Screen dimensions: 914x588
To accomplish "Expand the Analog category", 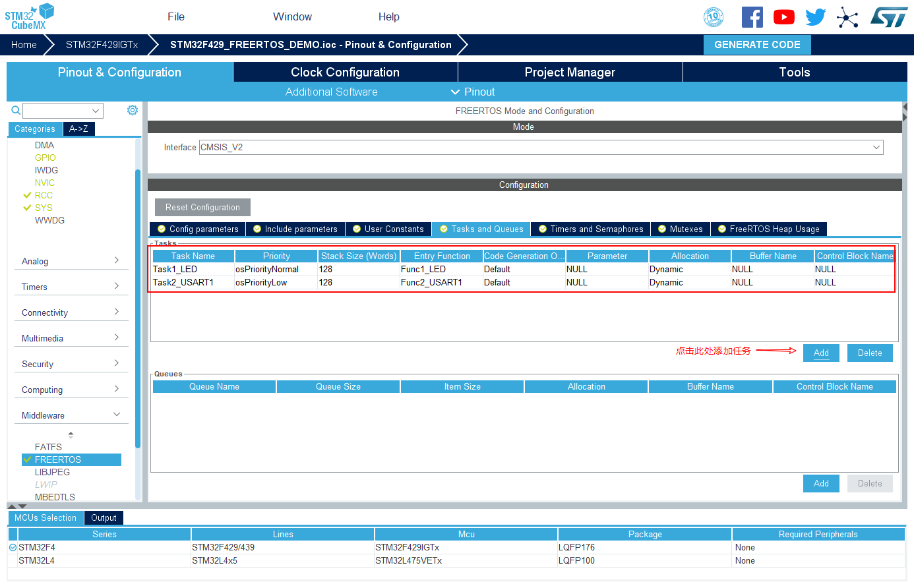I will [x=71, y=261].
